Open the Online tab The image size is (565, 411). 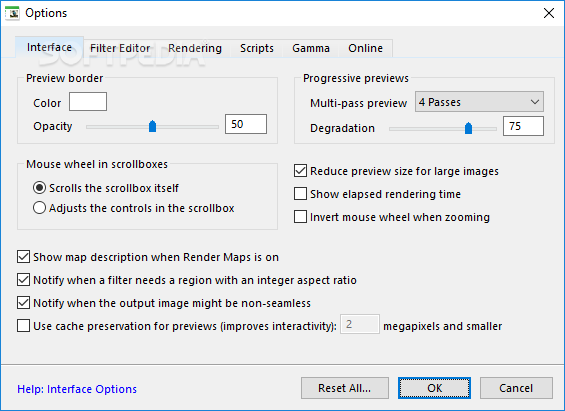(x=365, y=48)
